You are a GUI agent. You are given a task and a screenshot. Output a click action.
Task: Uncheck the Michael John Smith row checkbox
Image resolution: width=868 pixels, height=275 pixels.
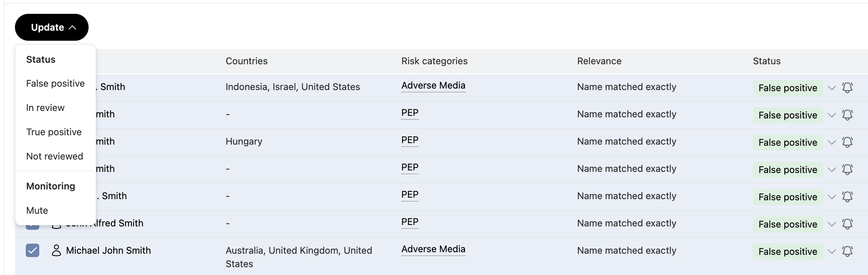click(x=33, y=251)
